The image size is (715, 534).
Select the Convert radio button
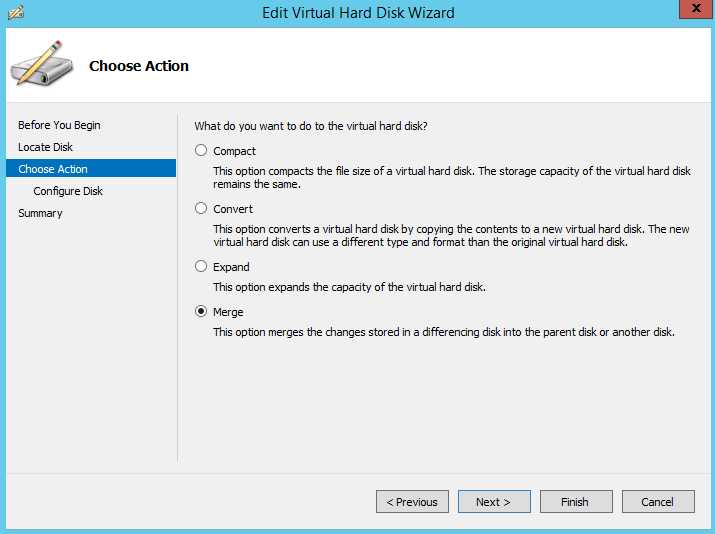click(x=201, y=208)
